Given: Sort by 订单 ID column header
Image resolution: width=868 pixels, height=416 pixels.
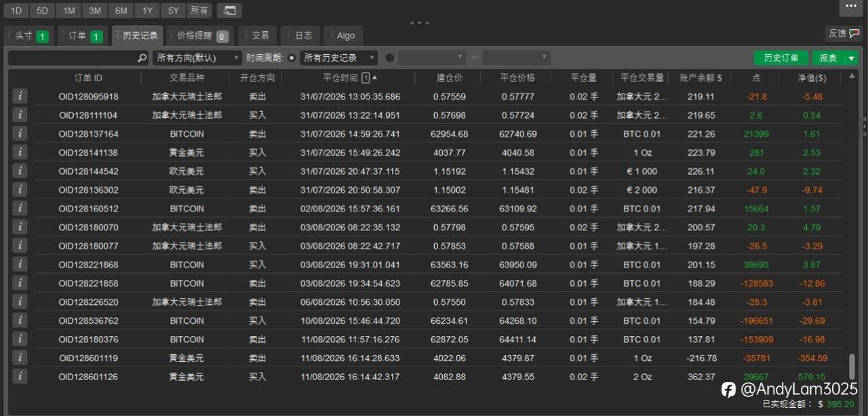Looking at the screenshot, I should [x=88, y=78].
